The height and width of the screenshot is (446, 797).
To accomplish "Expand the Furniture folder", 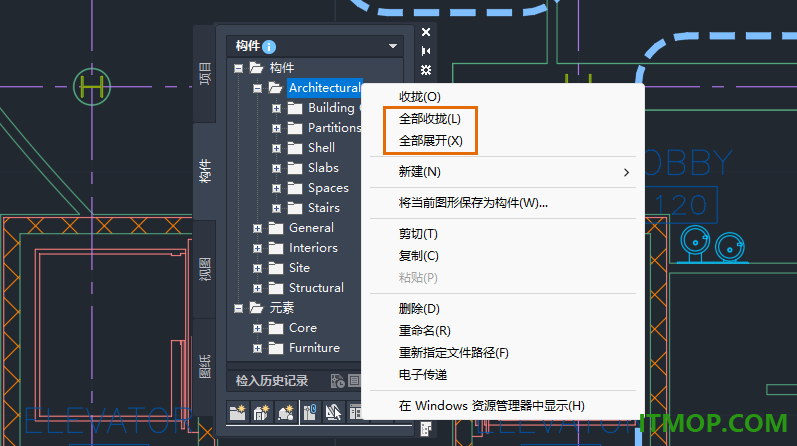I will tap(257, 348).
